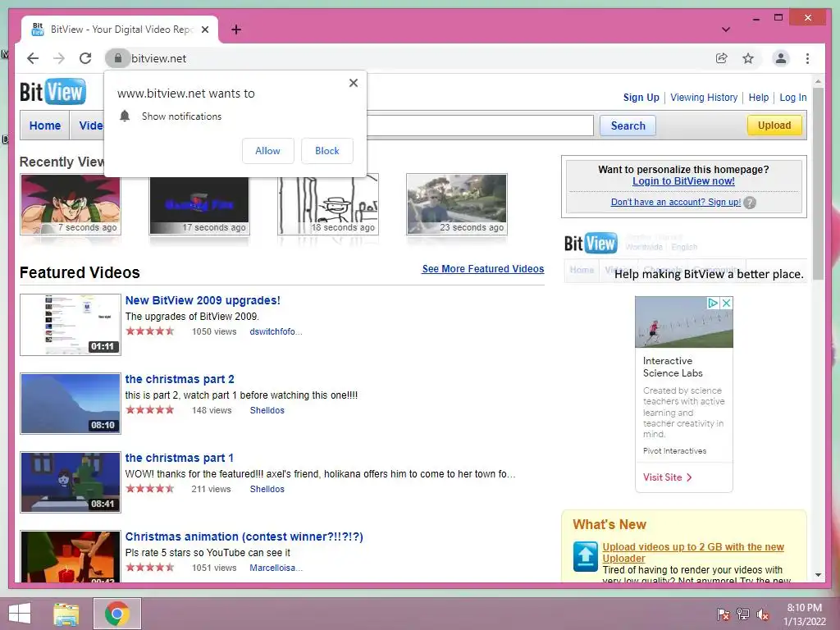
Task: Reload the page with the refresh icon
Action: [85, 58]
